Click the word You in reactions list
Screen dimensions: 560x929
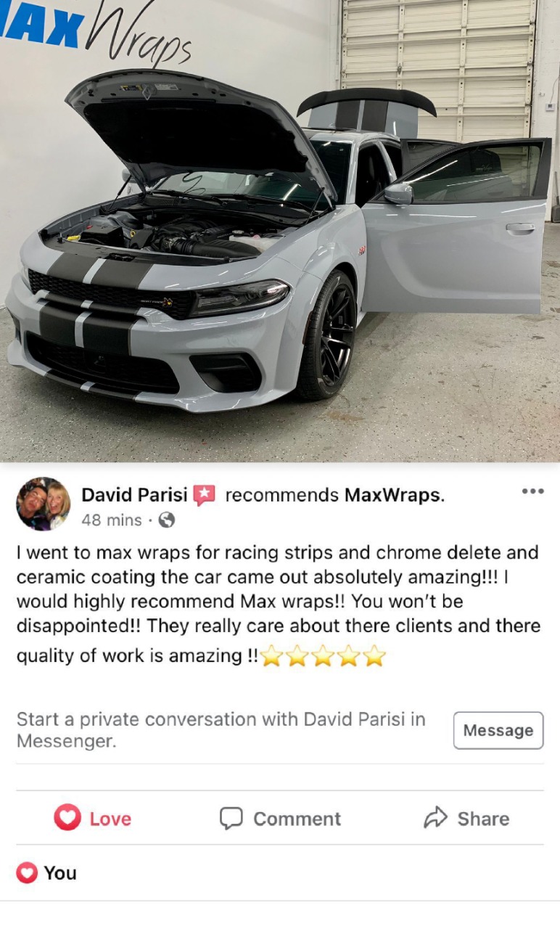[x=60, y=872]
